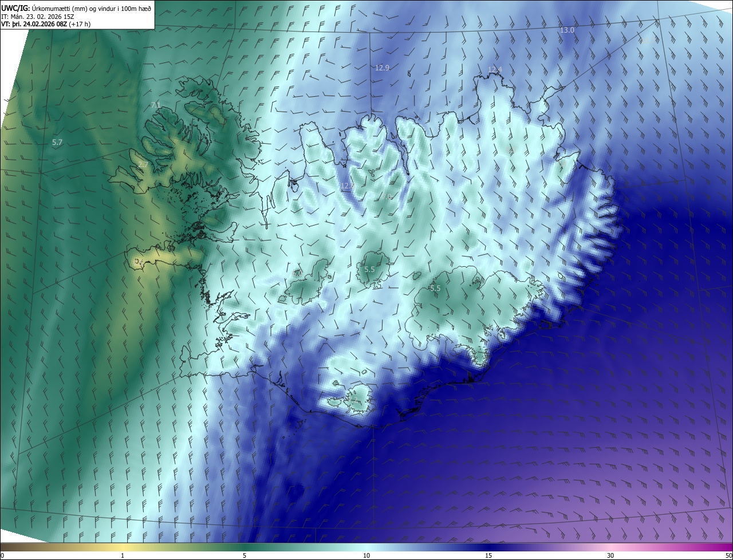Click the '5.5' label on the Hofsjökull glacier
733x560 pixels.
coord(369,269)
